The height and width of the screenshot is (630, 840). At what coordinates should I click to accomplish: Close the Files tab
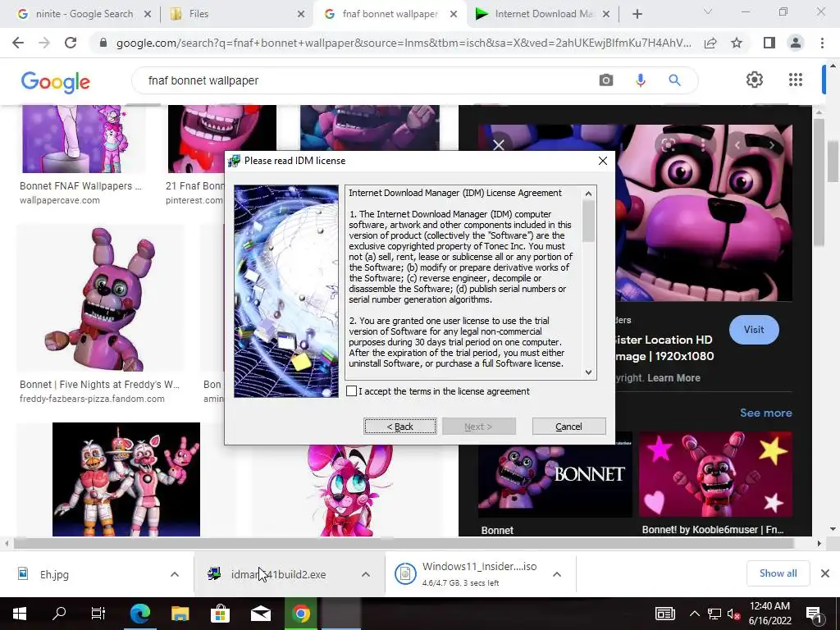[301, 15]
